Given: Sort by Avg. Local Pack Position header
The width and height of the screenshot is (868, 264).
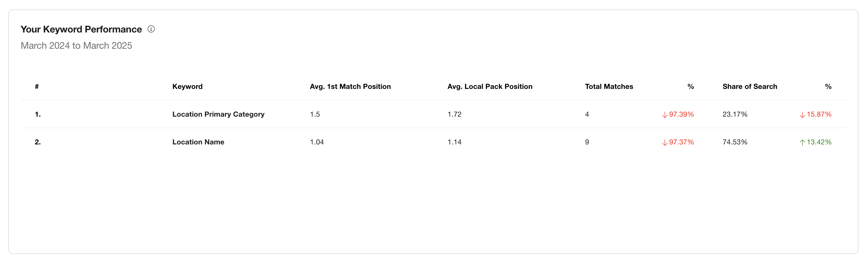Looking at the screenshot, I should click(490, 86).
